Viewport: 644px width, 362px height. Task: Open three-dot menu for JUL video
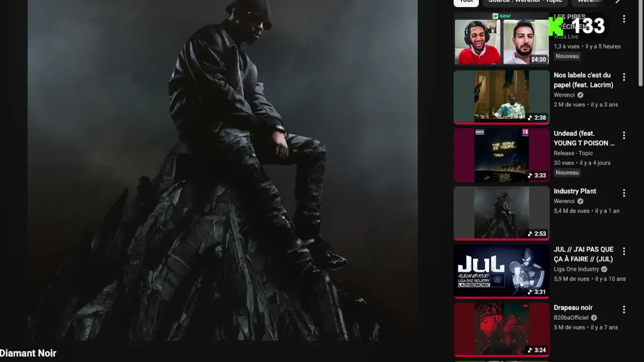click(624, 251)
